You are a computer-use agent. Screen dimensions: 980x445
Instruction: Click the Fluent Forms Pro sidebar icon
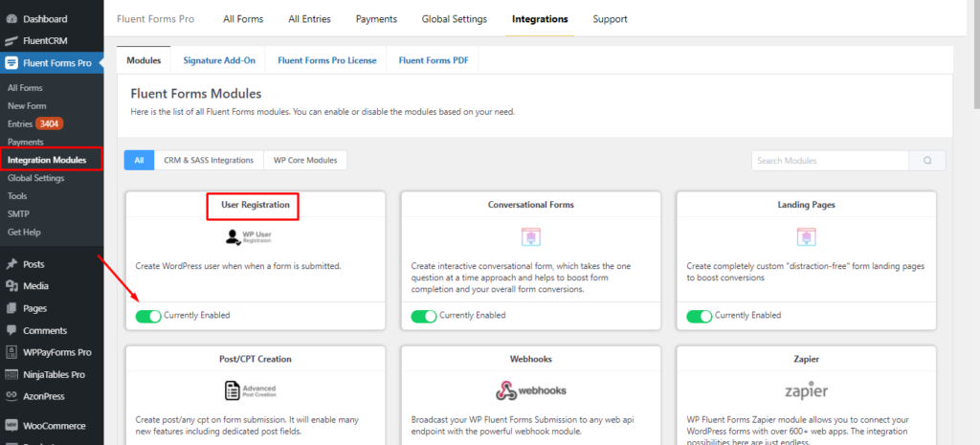tap(11, 63)
